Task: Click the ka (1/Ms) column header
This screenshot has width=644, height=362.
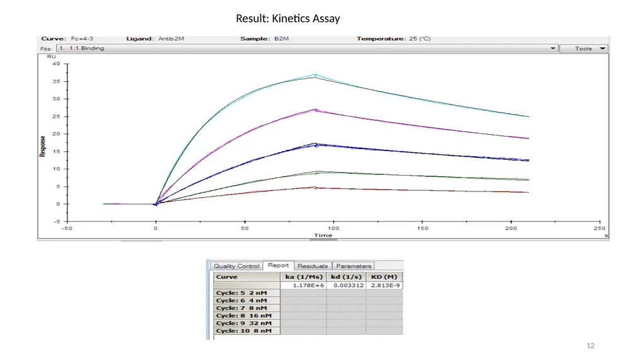Action: [304, 277]
